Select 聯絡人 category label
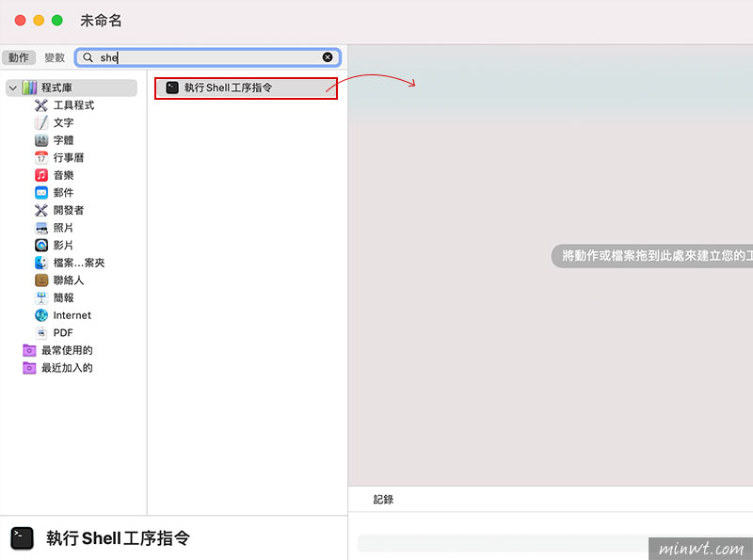The height and width of the screenshot is (560, 753). click(69, 280)
